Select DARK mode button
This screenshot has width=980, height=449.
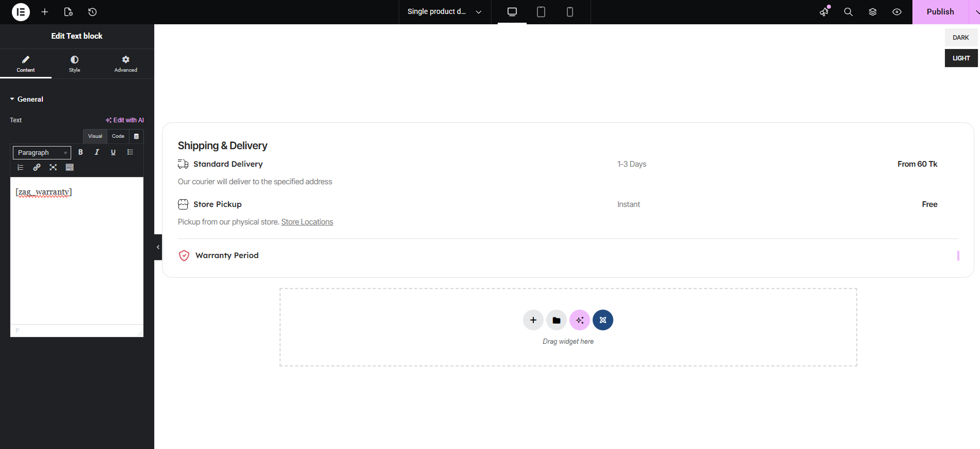pyautogui.click(x=961, y=38)
